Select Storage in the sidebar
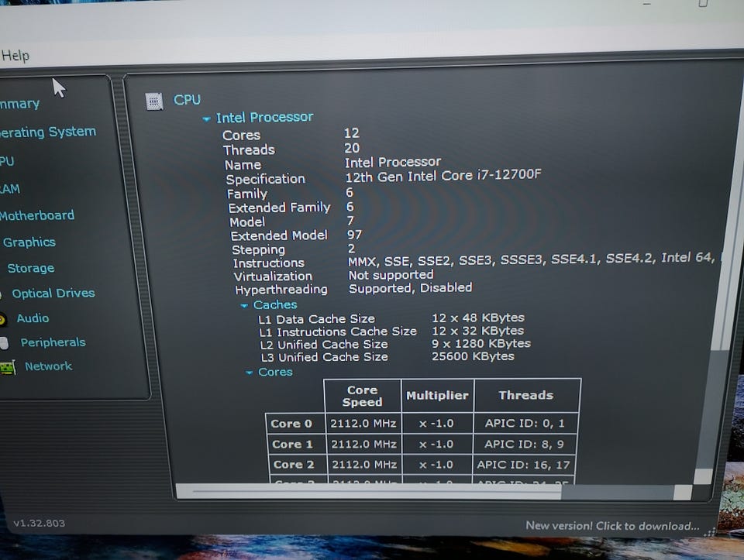This screenshot has height=560, width=744. [x=31, y=269]
